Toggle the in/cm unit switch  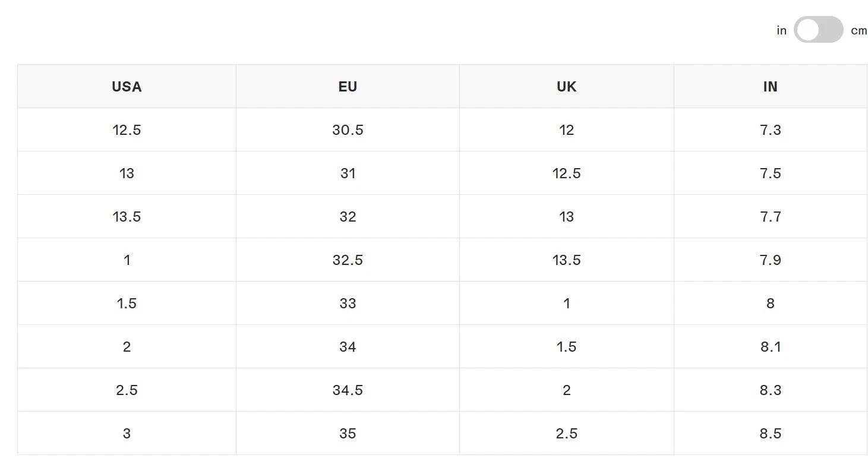point(818,30)
